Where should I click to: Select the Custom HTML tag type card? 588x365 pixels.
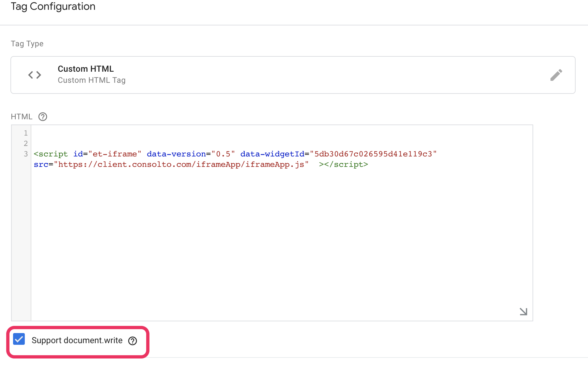coord(293,75)
